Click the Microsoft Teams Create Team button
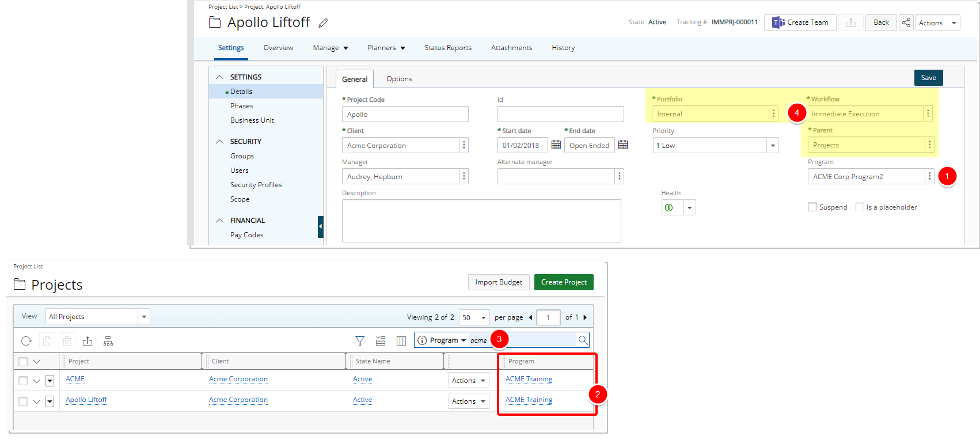Image resolution: width=980 pixels, height=440 pixels. pos(800,22)
